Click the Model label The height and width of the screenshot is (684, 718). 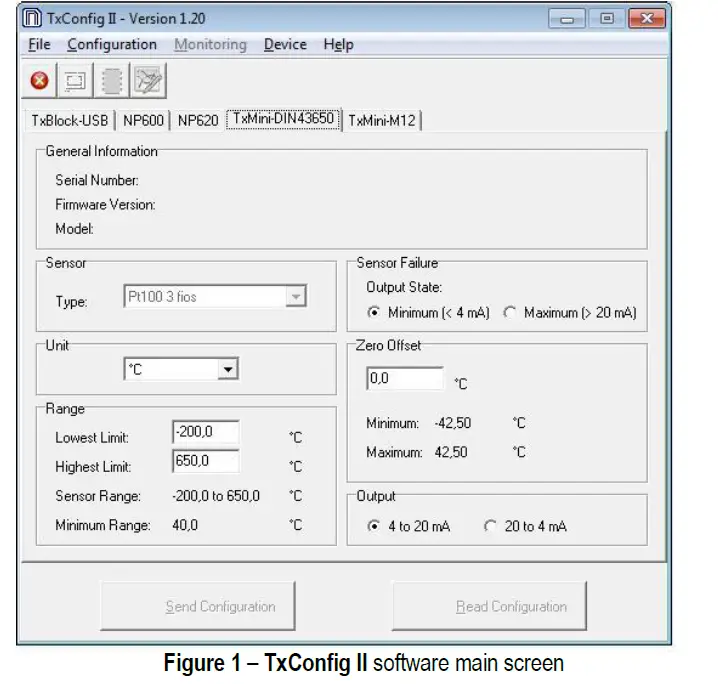click(x=74, y=228)
